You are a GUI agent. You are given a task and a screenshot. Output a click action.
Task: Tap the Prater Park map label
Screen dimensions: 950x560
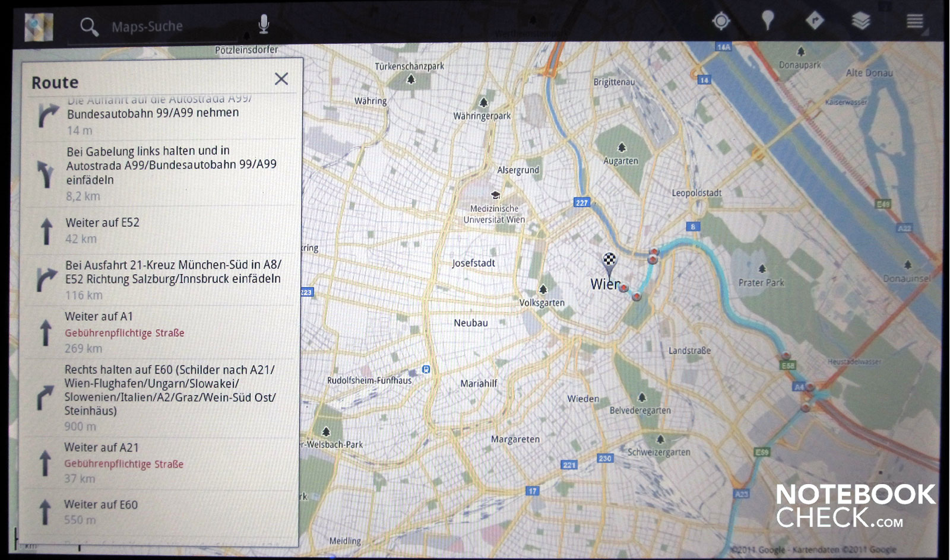point(761,282)
